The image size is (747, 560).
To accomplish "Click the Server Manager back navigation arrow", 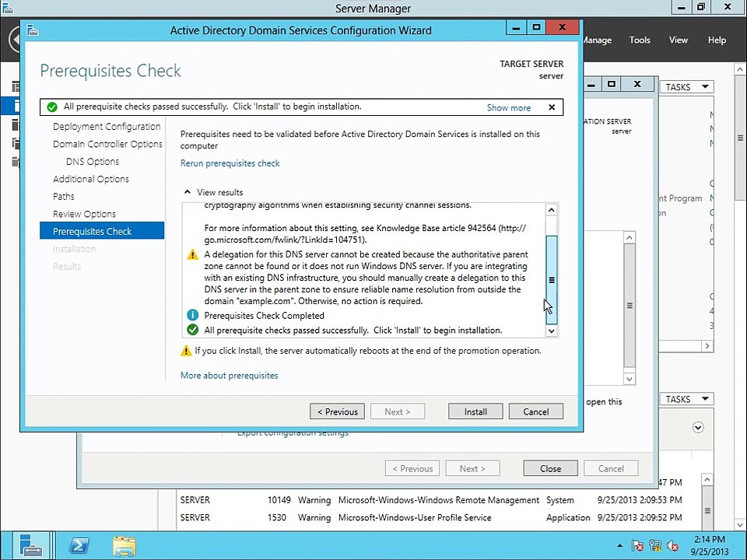I will coord(14,40).
